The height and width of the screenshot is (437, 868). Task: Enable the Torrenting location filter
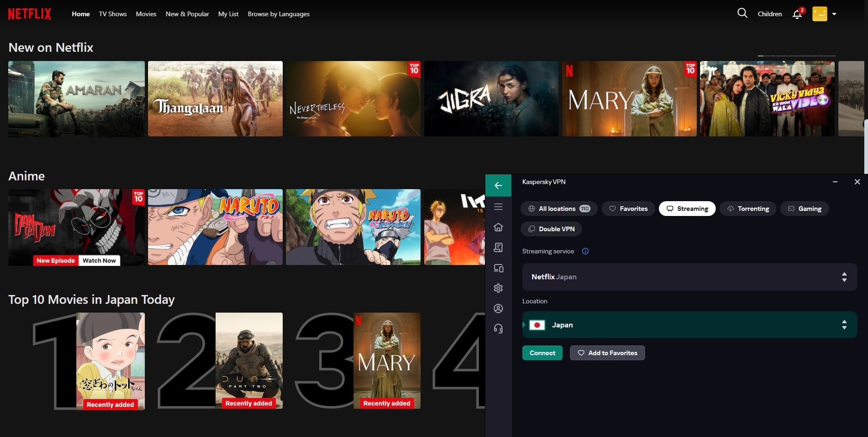pyautogui.click(x=748, y=209)
